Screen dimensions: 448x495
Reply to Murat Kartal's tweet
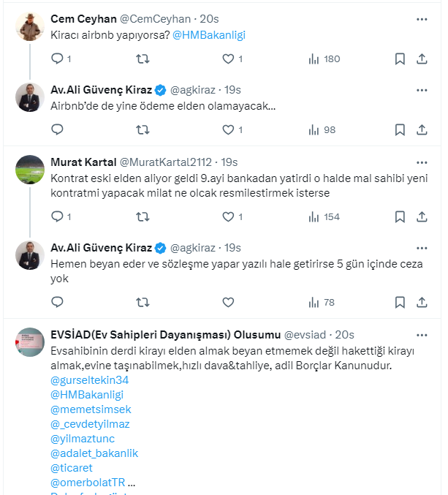coord(58,216)
